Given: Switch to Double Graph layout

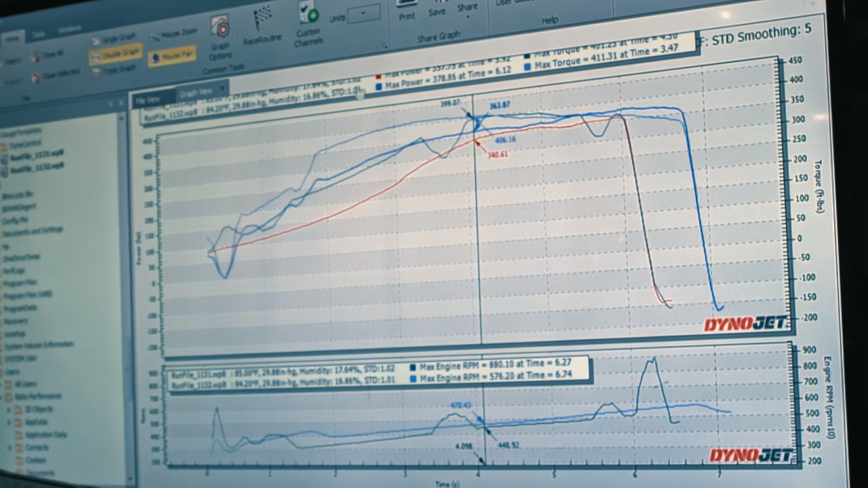Looking at the screenshot, I should point(115,55).
